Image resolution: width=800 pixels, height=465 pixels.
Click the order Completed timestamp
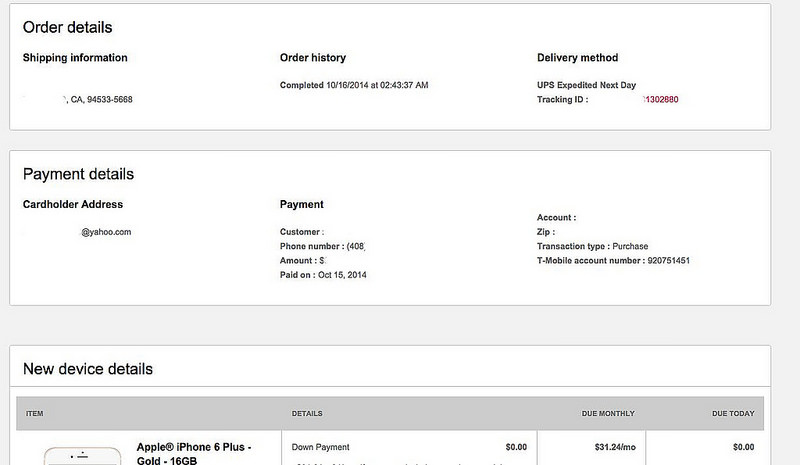click(354, 85)
